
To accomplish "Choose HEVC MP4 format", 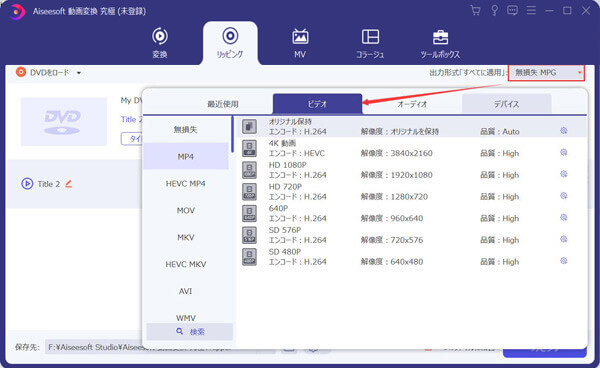I will pyautogui.click(x=186, y=184).
